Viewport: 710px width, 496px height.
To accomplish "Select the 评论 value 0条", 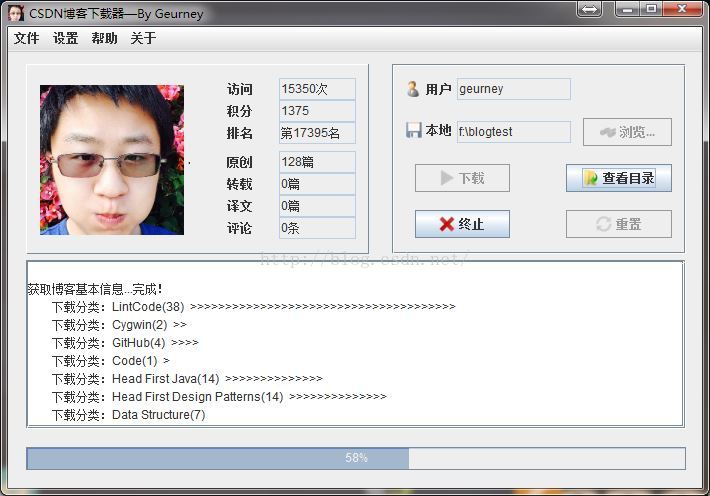I will tap(317, 228).
